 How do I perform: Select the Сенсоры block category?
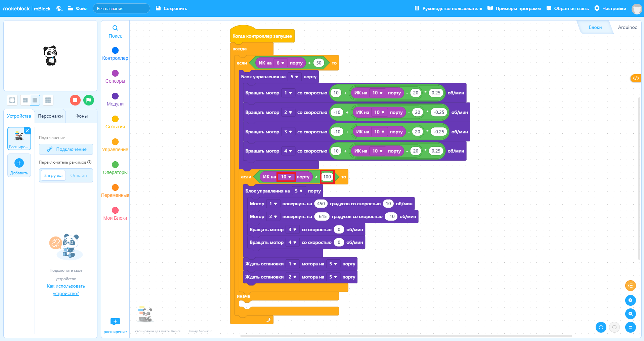point(115,77)
